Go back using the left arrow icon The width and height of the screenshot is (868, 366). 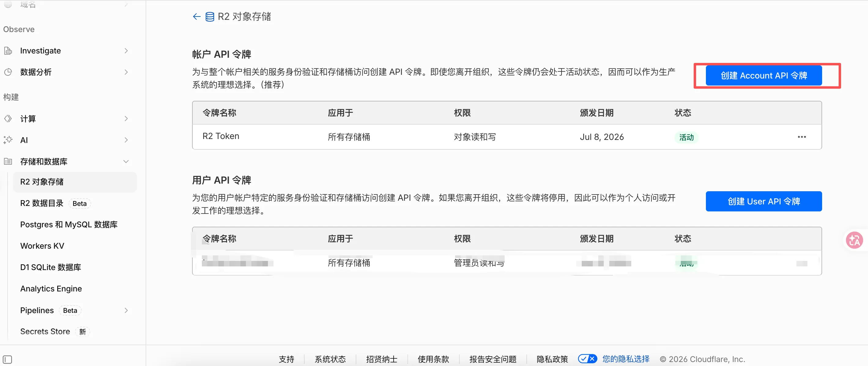(x=196, y=16)
